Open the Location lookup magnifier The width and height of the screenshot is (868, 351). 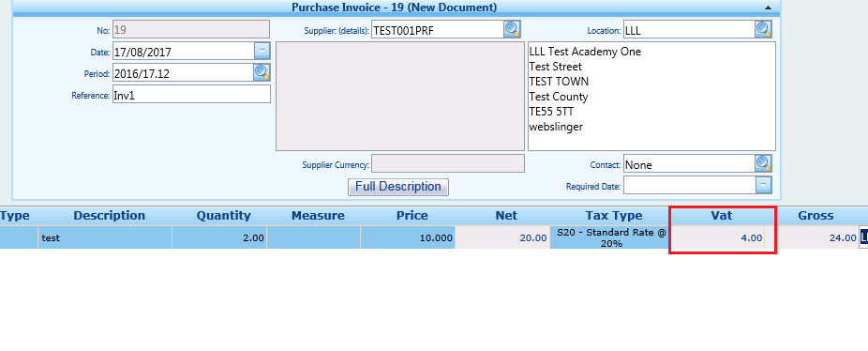763,29
